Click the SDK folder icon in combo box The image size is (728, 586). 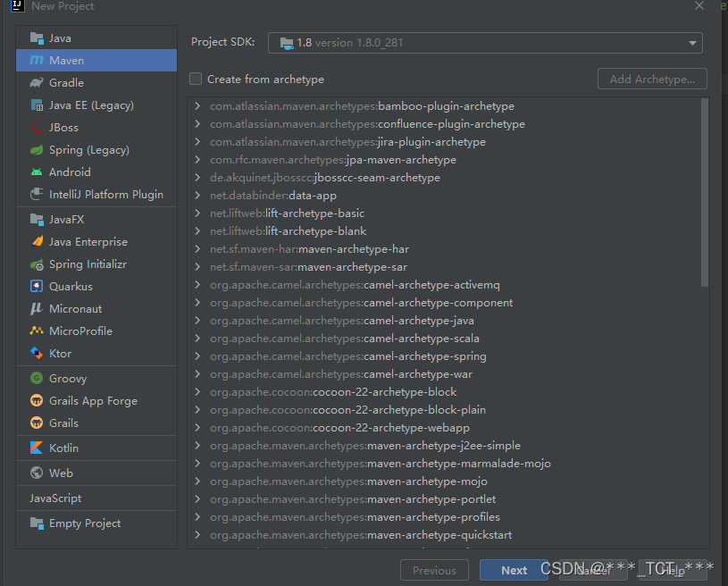(287, 43)
